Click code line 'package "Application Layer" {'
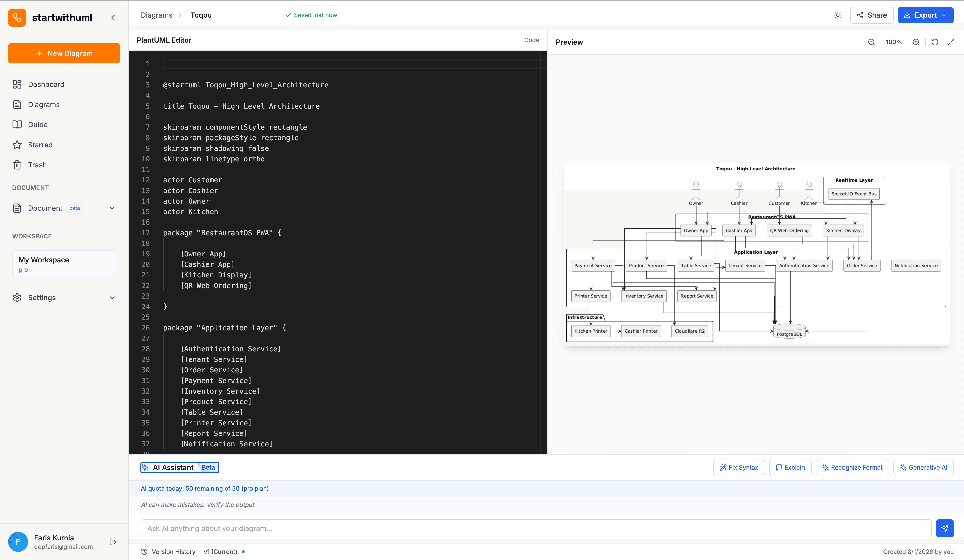The width and height of the screenshot is (964, 560). tap(224, 328)
